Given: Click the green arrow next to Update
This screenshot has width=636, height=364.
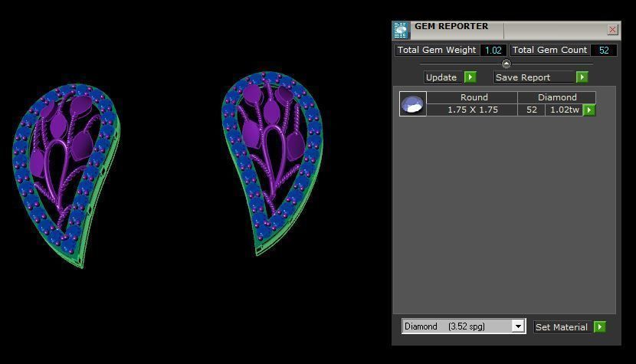Looking at the screenshot, I should [x=470, y=77].
